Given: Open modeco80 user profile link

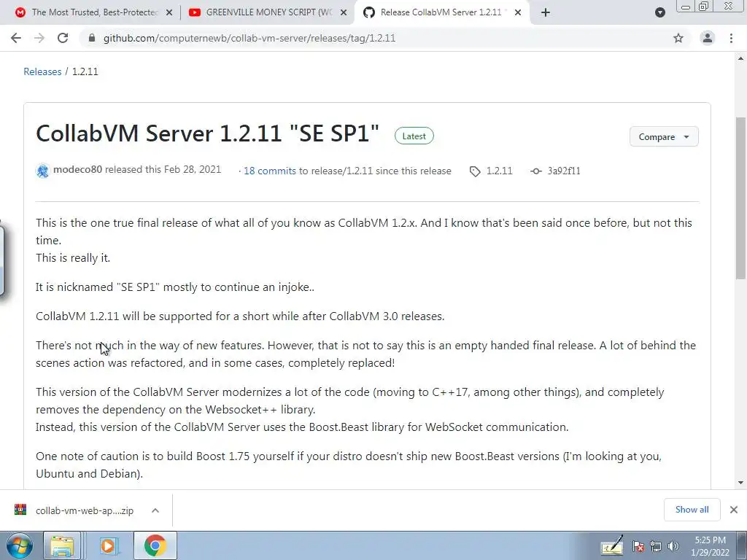Looking at the screenshot, I should coord(77,169).
